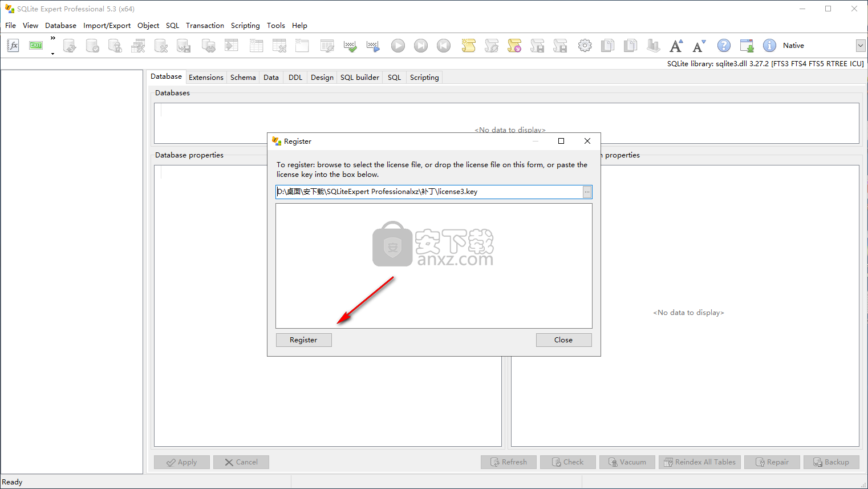Switch to the Data tab
Viewport: 868px width, 489px height.
tap(271, 78)
